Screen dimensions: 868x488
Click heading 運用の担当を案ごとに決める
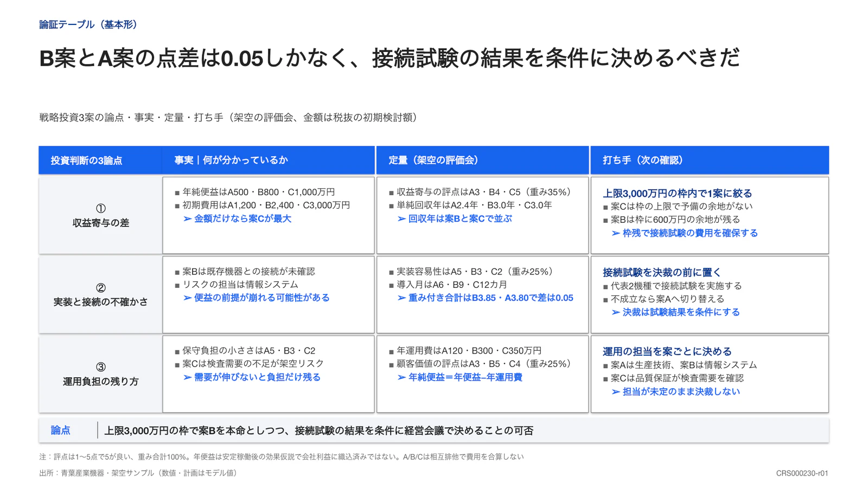(667, 351)
